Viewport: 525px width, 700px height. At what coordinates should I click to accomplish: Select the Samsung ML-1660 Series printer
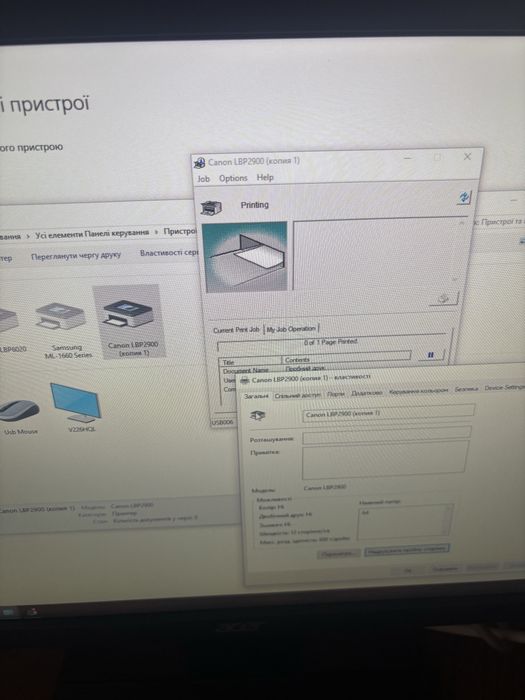tap(65, 330)
